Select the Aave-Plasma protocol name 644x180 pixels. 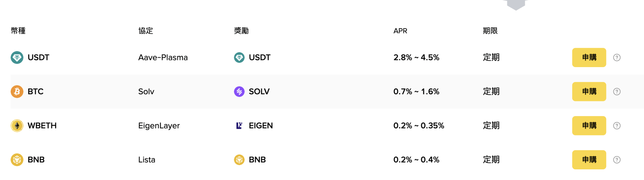(x=163, y=58)
